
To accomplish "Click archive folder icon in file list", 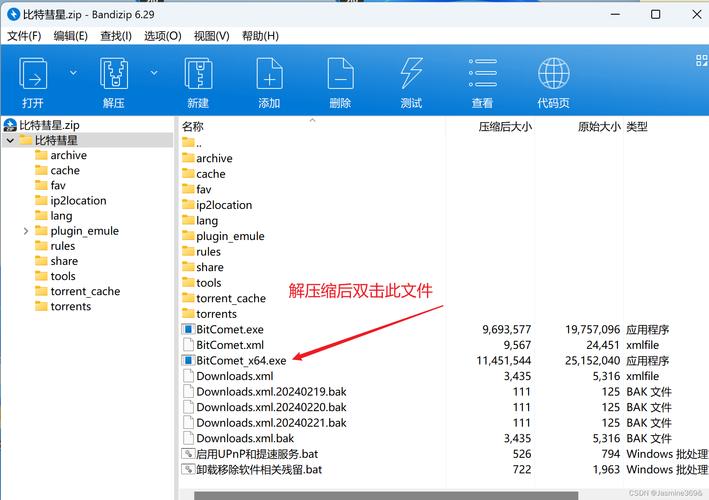I will click(188, 158).
